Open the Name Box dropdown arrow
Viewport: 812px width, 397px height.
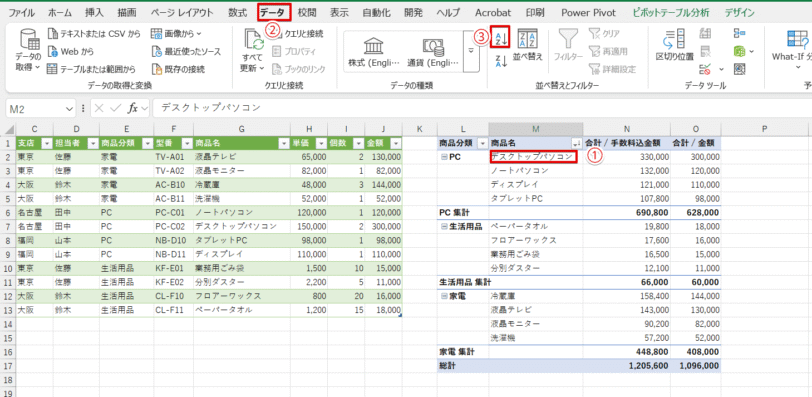tap(70, 109)
